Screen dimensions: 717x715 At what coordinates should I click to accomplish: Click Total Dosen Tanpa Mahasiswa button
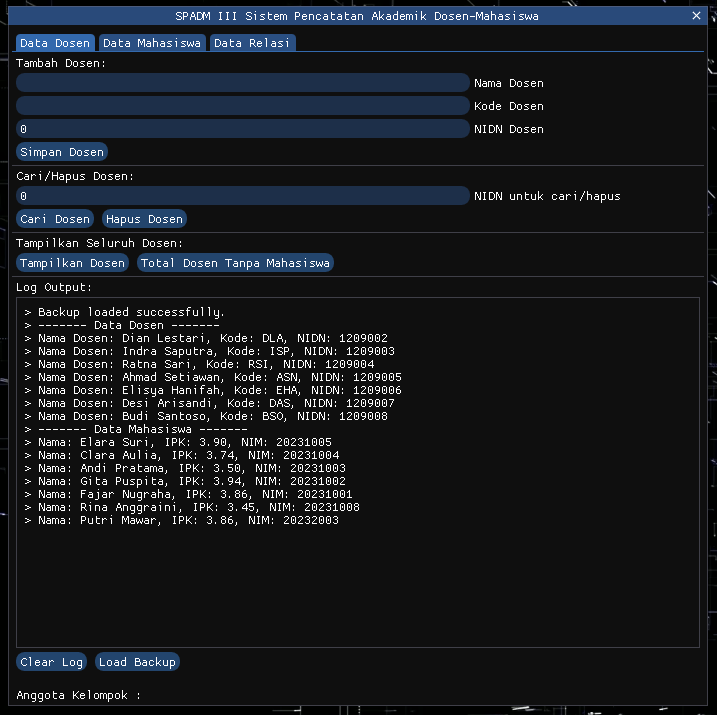coord(235,263)
